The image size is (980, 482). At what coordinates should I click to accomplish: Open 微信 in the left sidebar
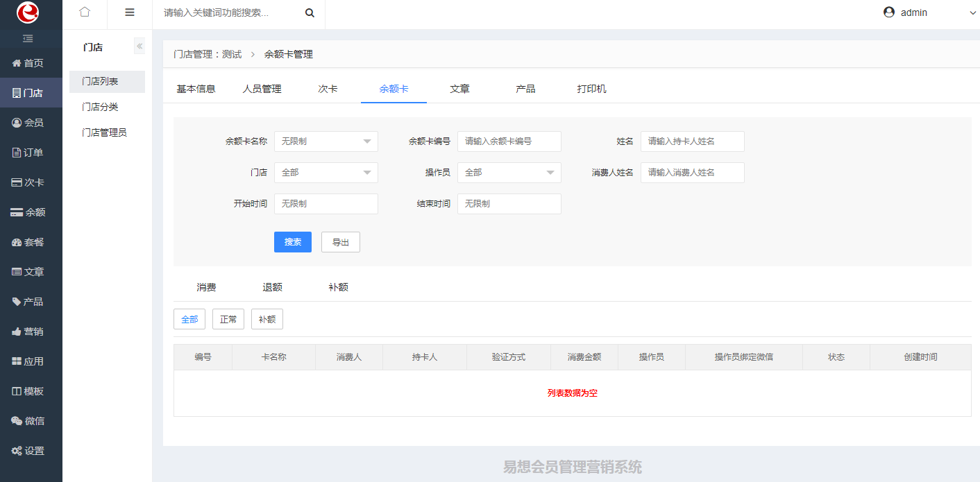point(31,421)
